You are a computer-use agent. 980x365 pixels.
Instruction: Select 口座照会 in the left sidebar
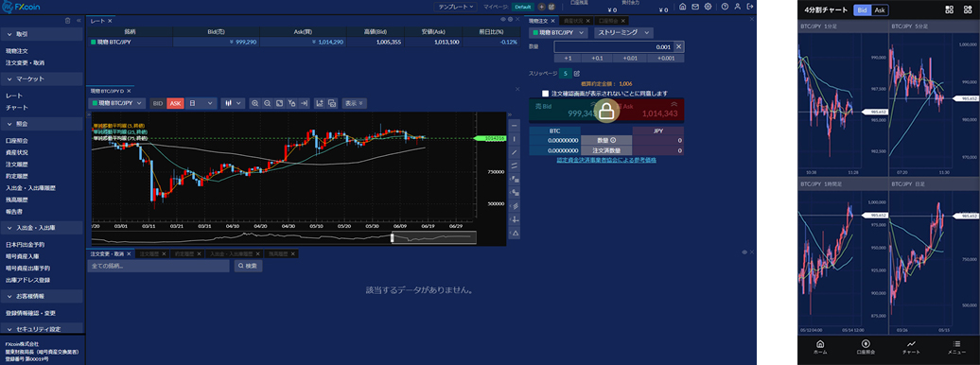(16, 141)
